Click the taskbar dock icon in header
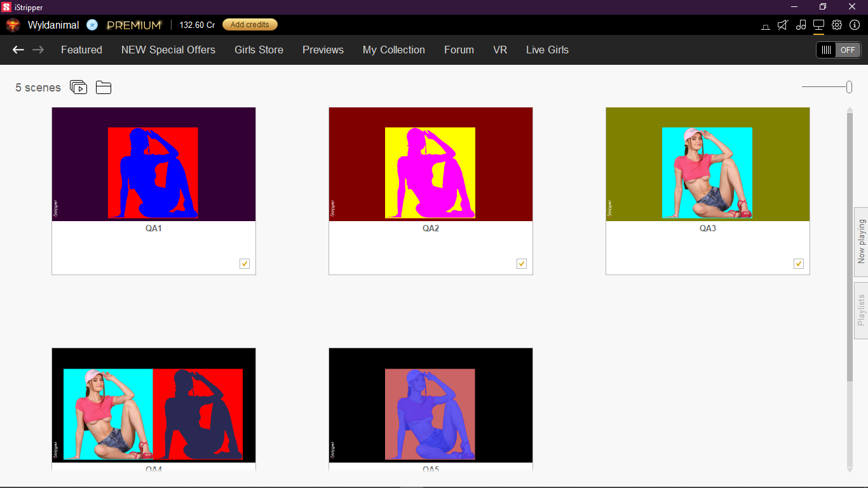 pyautogui.click(x=766, y=26)
